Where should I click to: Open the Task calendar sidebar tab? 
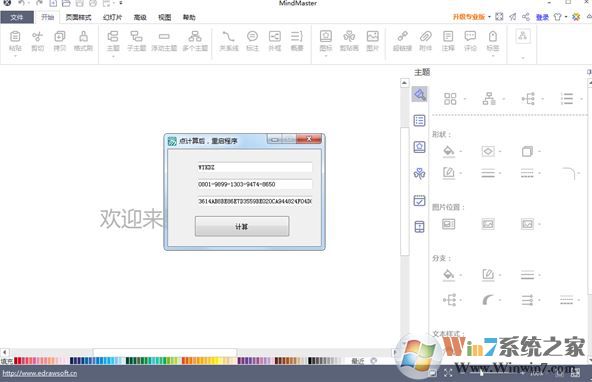[419, 200]
